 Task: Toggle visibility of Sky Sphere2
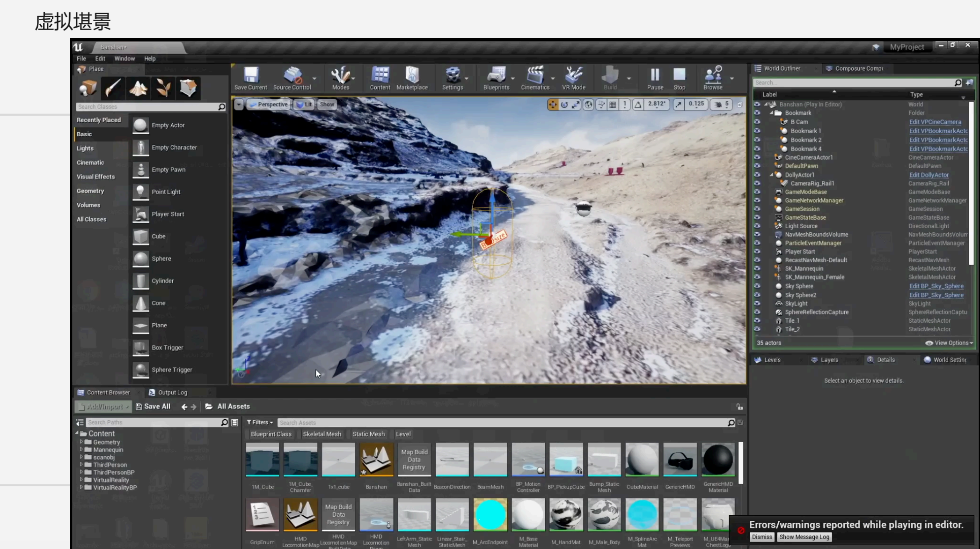click(x=757, y=295)
